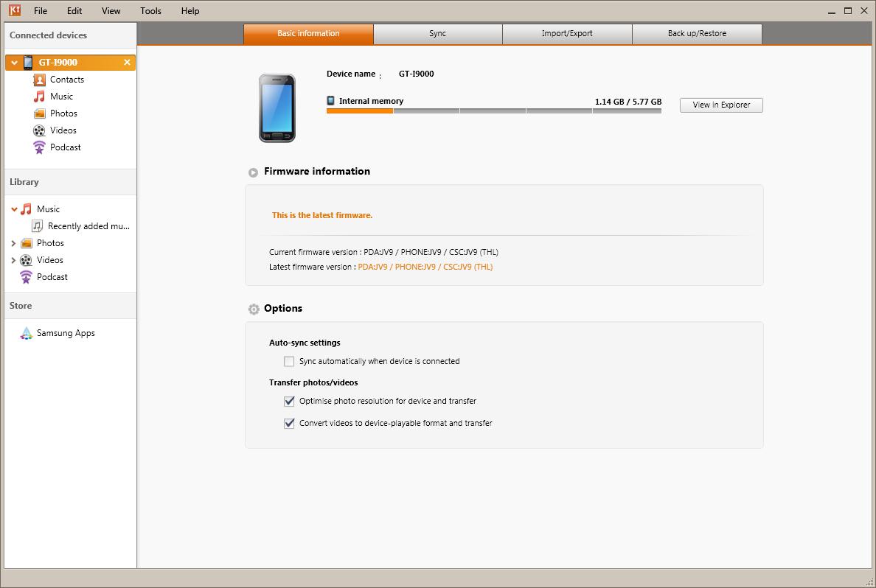Click the Samsung Apps store icon

click(x=27, y=333)
